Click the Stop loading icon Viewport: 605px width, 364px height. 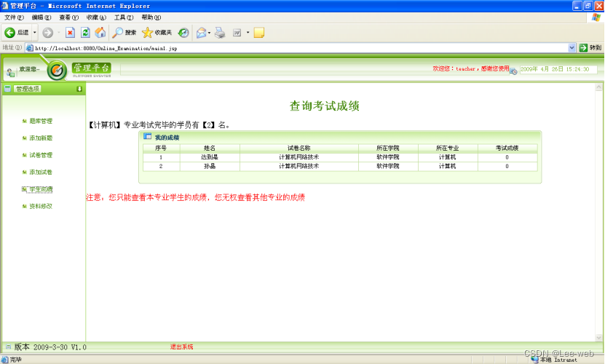(x=70, y=33)
